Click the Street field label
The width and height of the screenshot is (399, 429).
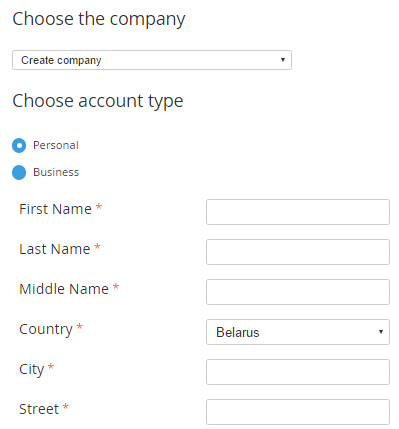(x=39, y=409)
